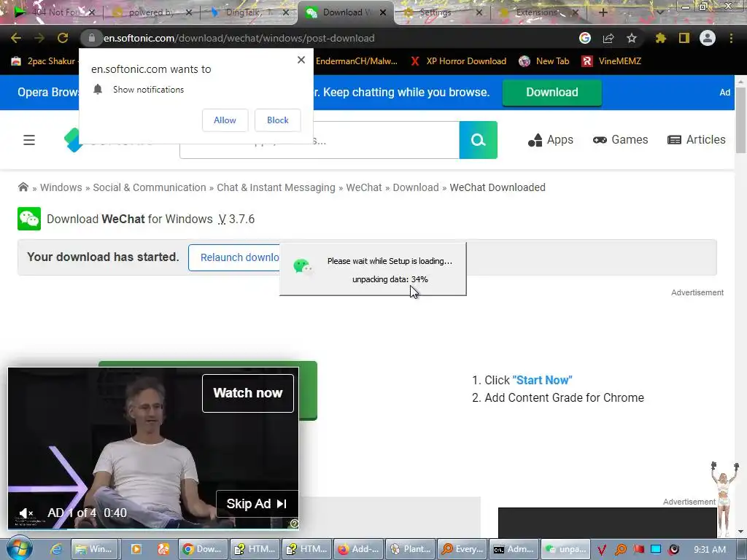The width and height of the screenshot is (747, 560).
Task: Click the green WeChat app icon
Action: point(29,219)
